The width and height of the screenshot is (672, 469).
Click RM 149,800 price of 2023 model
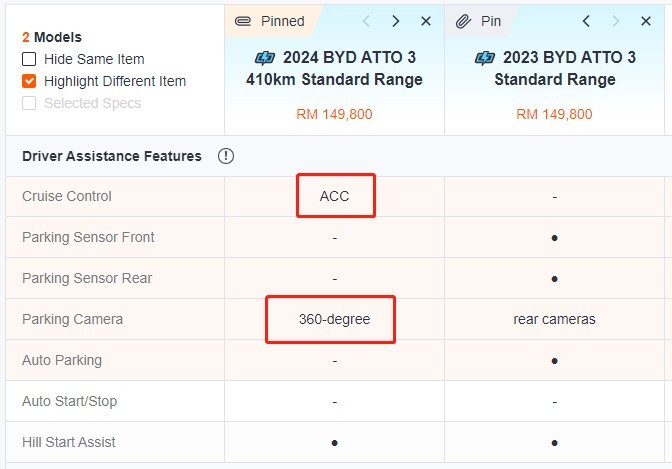tap(554, 114)
